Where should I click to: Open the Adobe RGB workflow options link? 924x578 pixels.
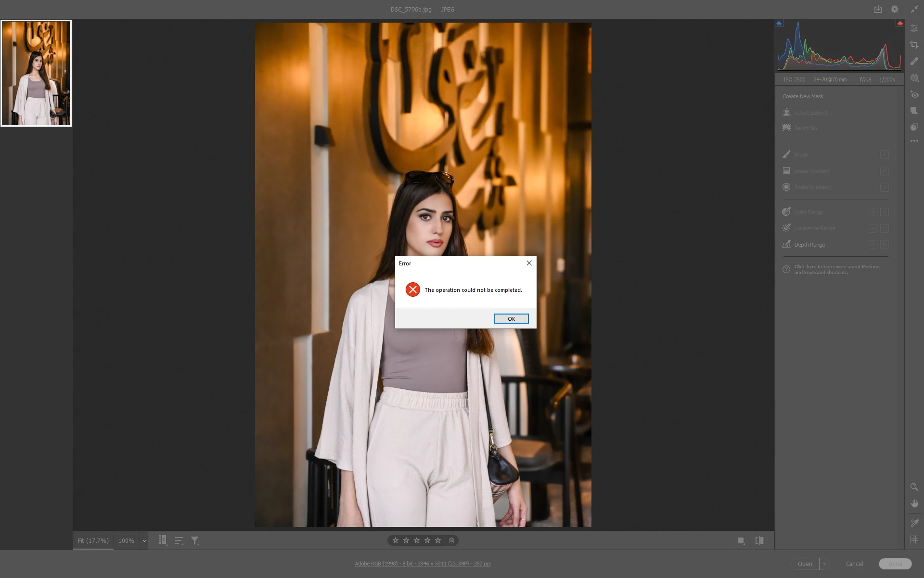click(423, 564)
